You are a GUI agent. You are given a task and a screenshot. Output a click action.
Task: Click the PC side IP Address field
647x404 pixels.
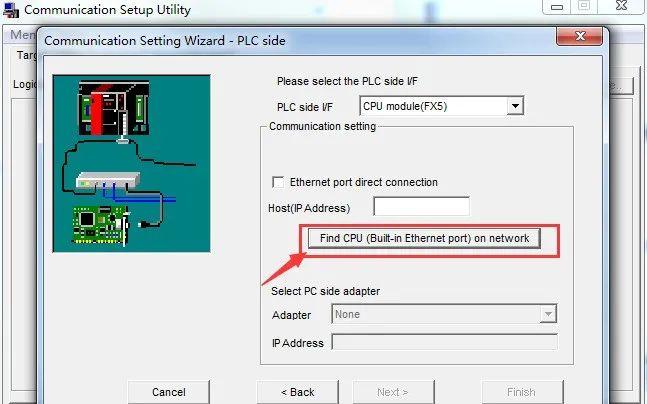[444, 343]
